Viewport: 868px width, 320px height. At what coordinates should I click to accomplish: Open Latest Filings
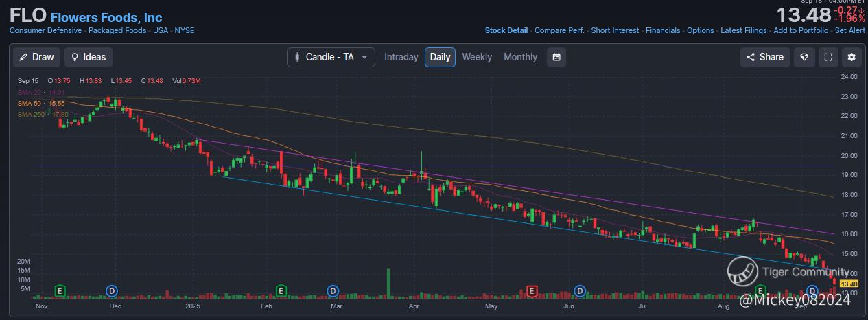pyautogui.click(x=744, y=30)
